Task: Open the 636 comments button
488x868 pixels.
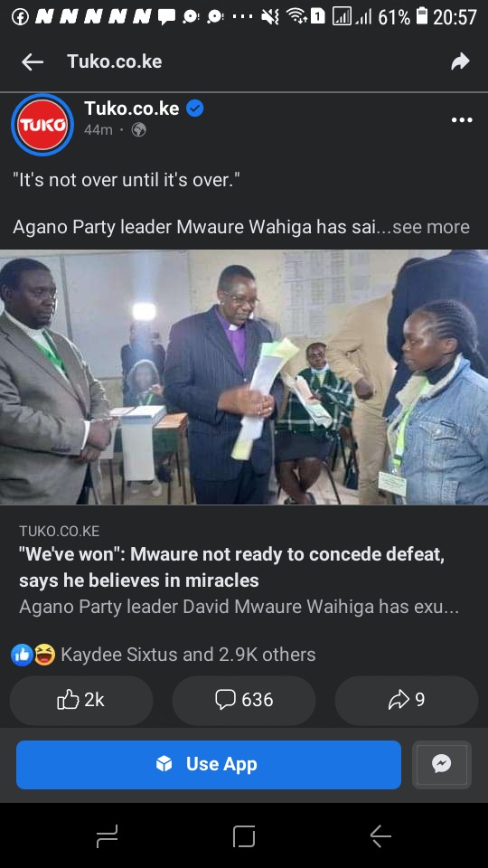Action: pyautogui.click(x=244, y=700)
